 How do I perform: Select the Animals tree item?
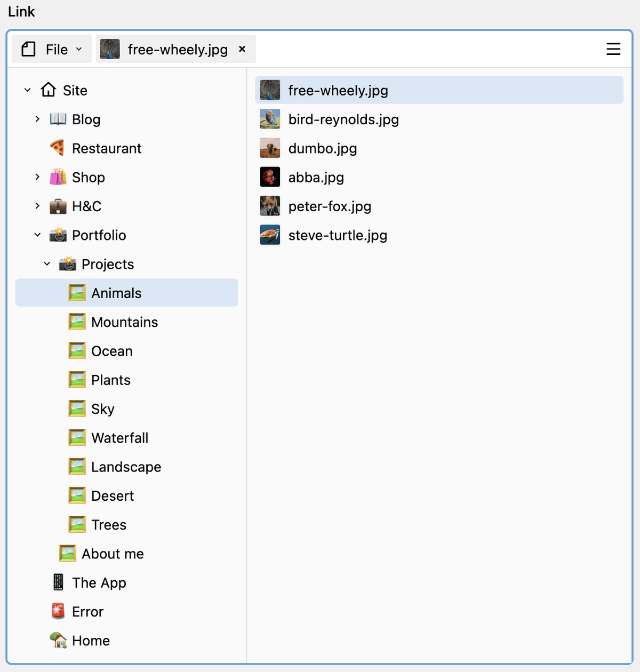pos(127,293)
